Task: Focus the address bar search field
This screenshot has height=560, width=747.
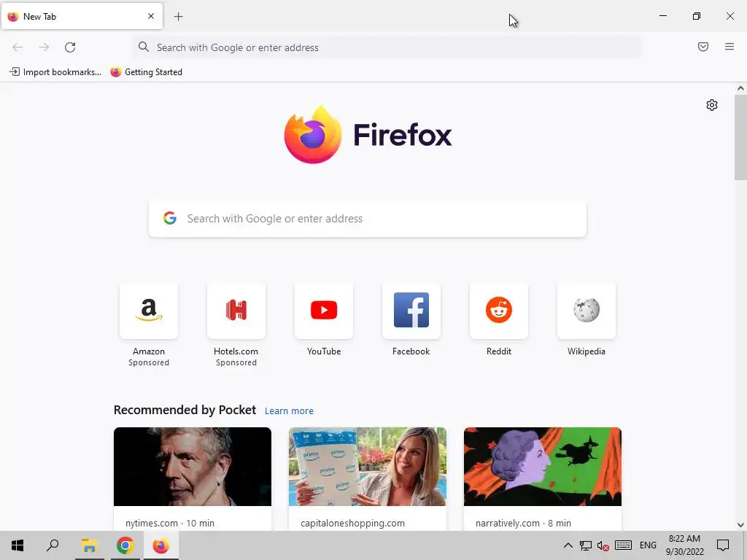Action: tap(387, 47)
